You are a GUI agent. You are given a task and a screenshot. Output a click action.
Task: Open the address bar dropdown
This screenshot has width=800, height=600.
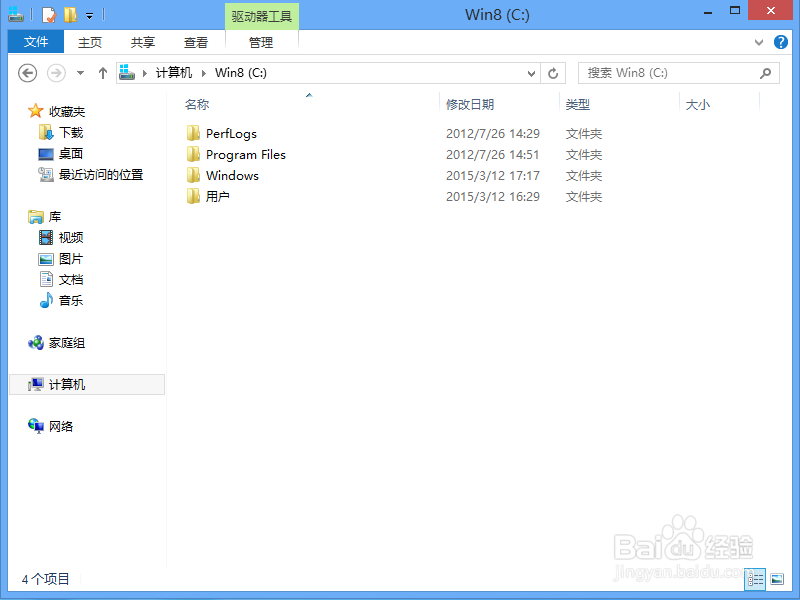point(531,73)
